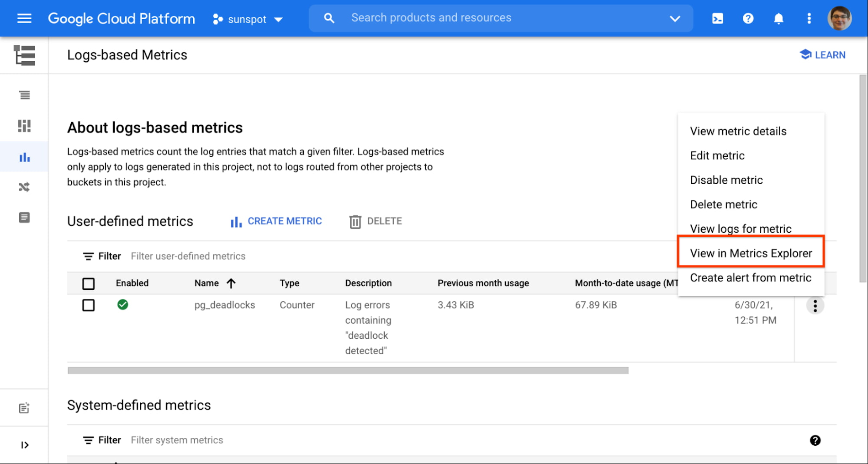The image size is (868, 464).
Task: Click the 3.43 KiB usage value
Action: pos(455,305)
